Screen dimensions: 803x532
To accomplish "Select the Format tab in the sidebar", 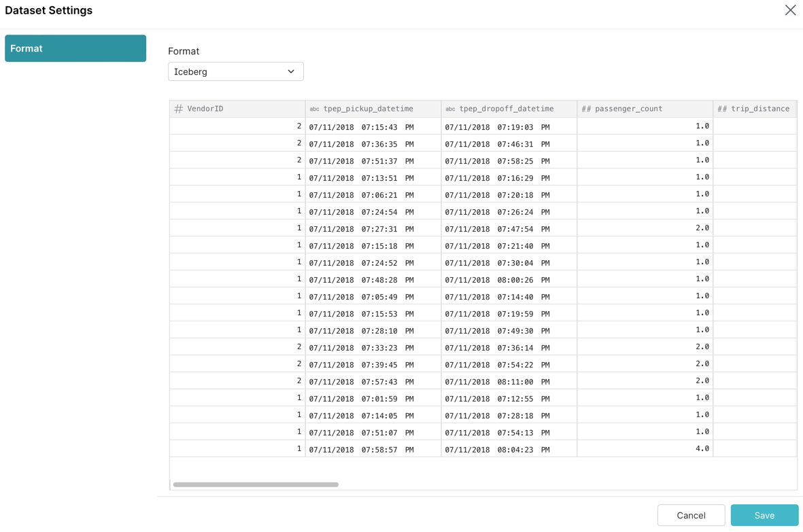I will pos(75,48).
